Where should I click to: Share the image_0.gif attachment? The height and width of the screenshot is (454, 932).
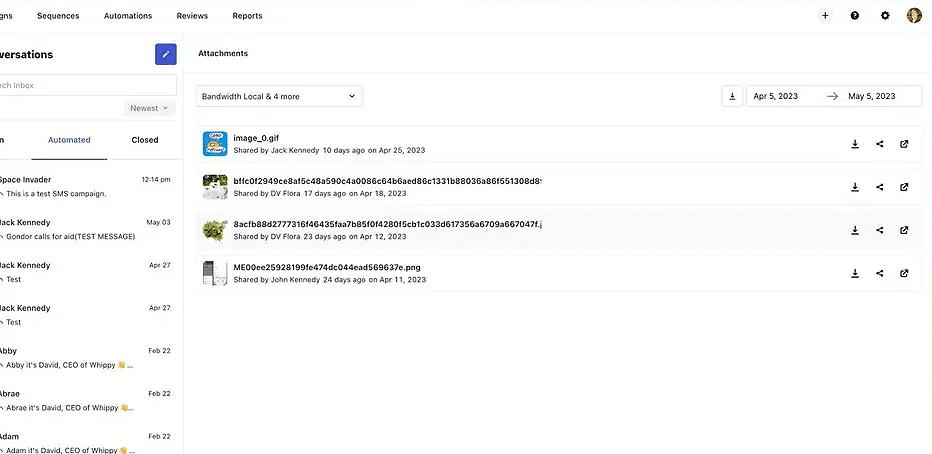(x=880, y=144)
